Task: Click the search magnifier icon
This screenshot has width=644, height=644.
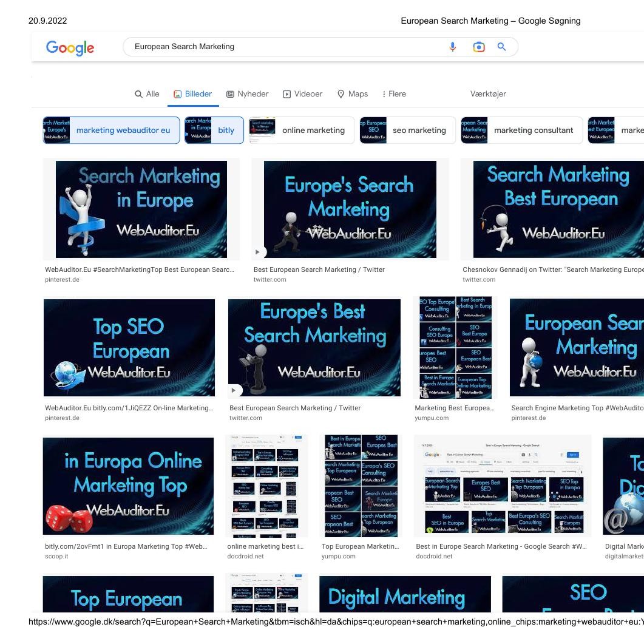Action: click(x=501, y=47)
